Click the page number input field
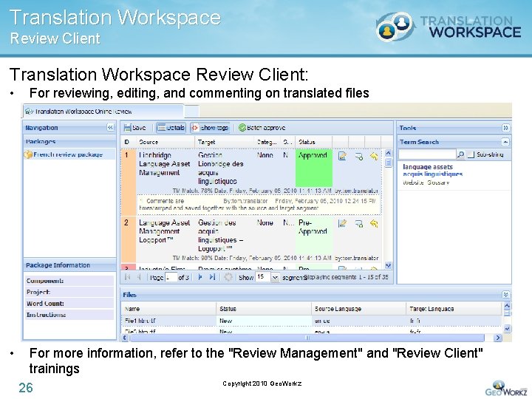The image size is (532, 399). [x=171, y=277]
